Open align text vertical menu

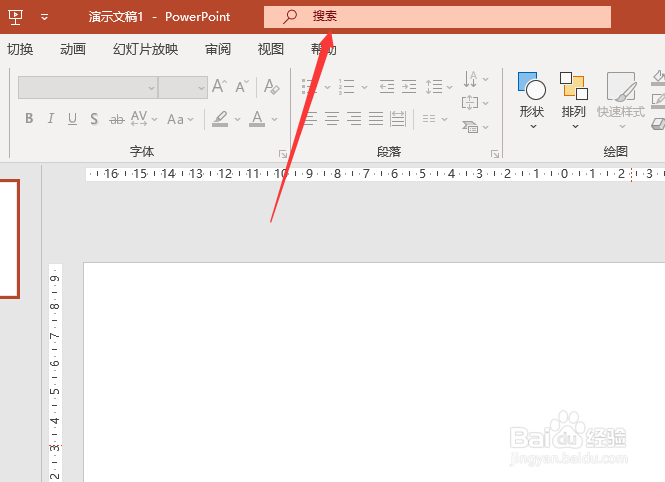click(475, 103)
